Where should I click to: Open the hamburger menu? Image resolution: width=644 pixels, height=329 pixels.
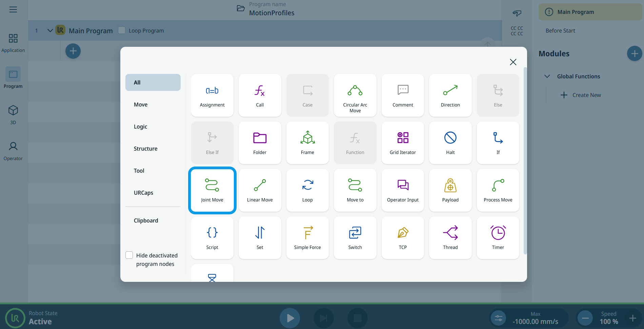[13, 9]
